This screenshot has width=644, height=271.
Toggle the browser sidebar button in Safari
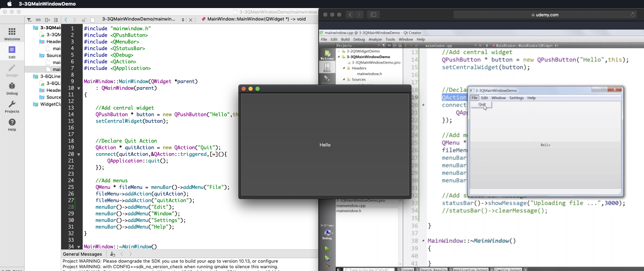373,15
